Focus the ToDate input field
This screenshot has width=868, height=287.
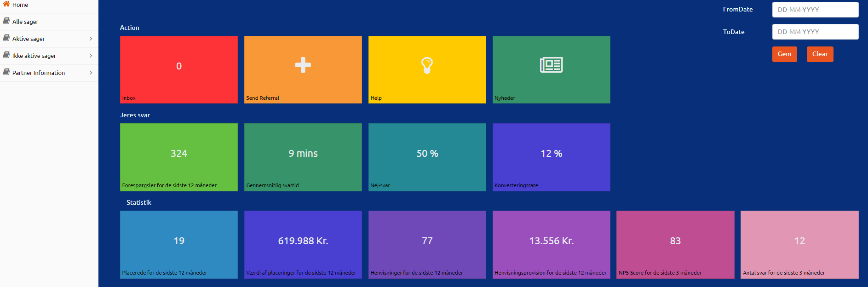(x=815, y=32)
